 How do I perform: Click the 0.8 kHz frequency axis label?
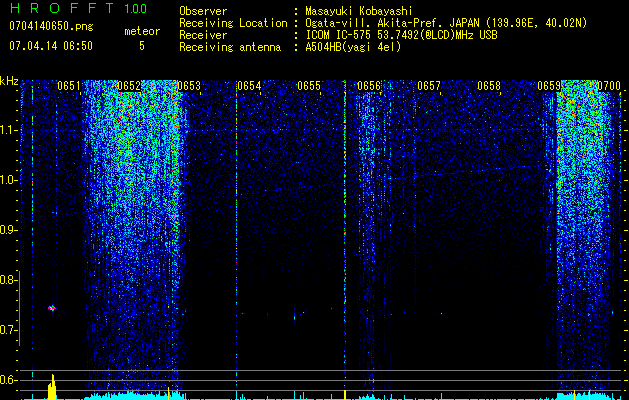[x=8, y=280]
